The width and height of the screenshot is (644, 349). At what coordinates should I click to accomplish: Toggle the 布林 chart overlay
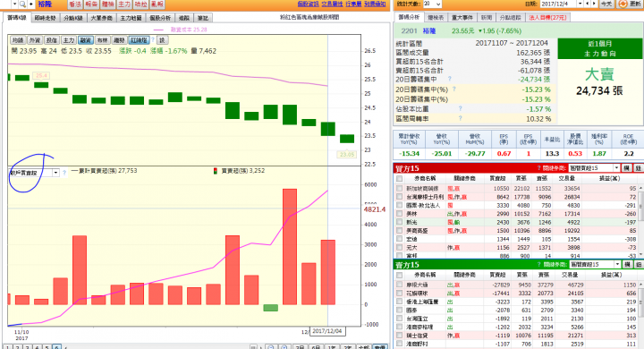coord(102,40)
